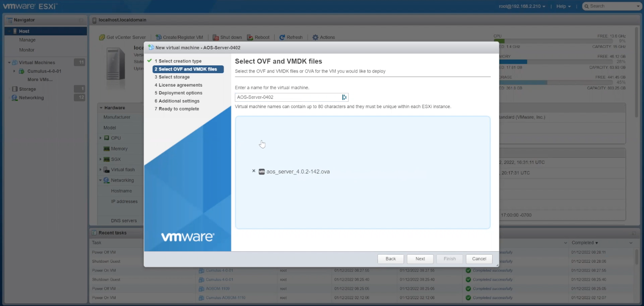
Task: Click the Refresh toolbar item
Action: pyautogui.click(x=291, y=37)
